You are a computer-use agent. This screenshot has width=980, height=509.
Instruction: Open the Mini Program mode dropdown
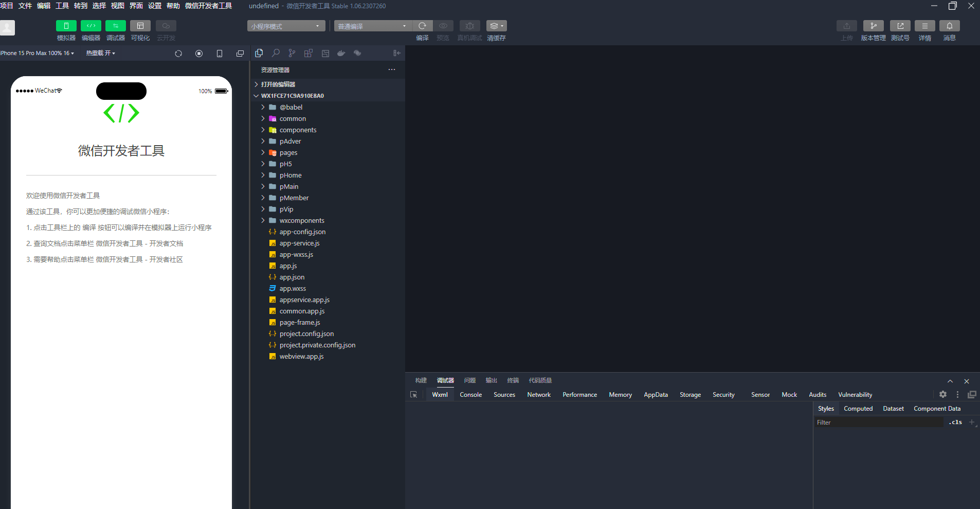tap(286, 26)
